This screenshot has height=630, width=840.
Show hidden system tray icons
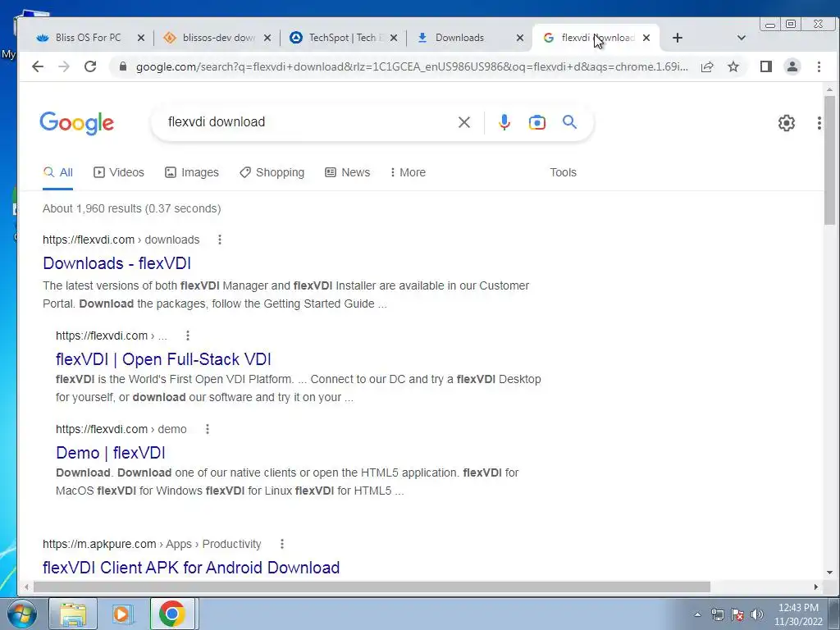click(x=697, y=614)
